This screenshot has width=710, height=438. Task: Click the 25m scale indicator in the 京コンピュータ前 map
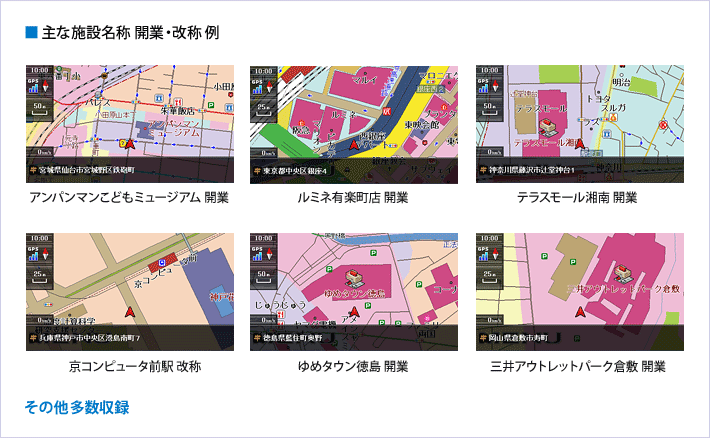click(x=39, y=276)
